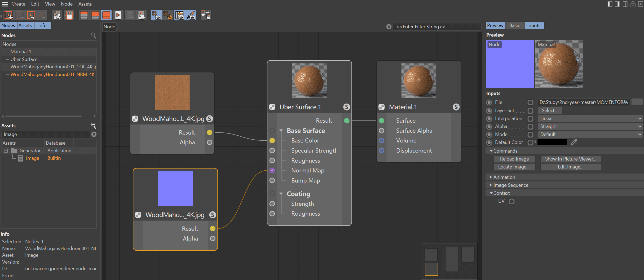Click the file browse ellipsis button
The image size is (644, 280).
(637, 102)
